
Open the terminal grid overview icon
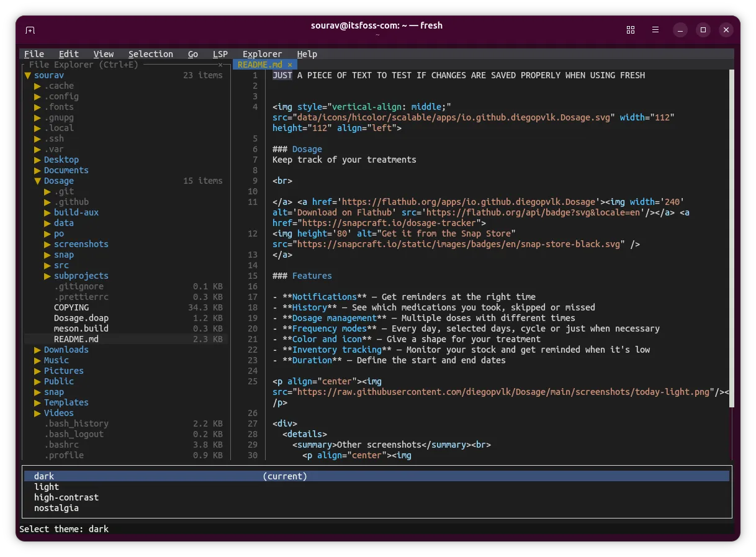pyautogui.click(x=631, y=30)
